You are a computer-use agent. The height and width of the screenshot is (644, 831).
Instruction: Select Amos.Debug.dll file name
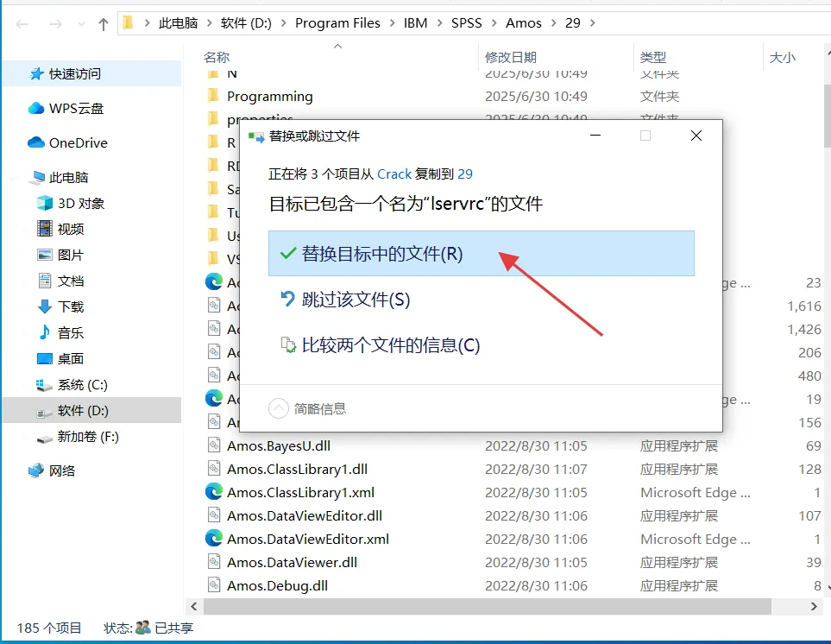pyautogui.click(x=277, y=585)
